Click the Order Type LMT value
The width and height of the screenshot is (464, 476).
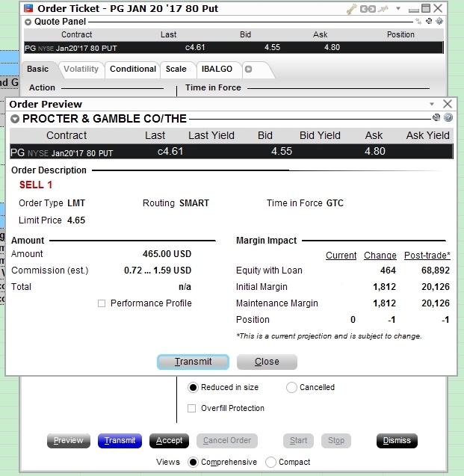(76, 203)
